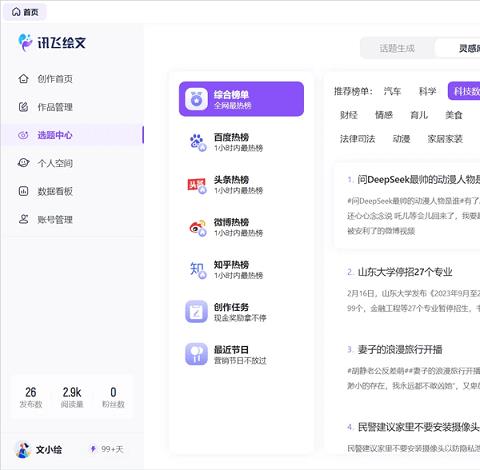Screen dimensions: 480x470
Task: Choose the 情感 category
Action: pos(384,115)
